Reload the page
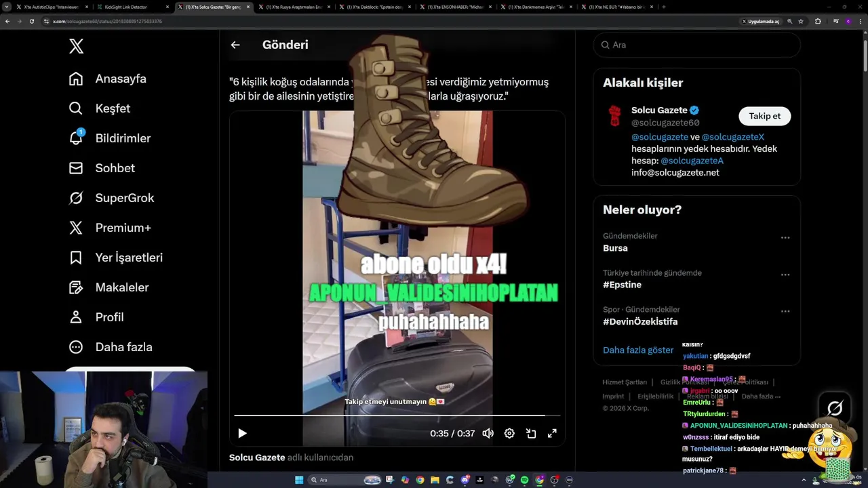Viewport: 868px width, 488px height. click(x=31, y=21)
